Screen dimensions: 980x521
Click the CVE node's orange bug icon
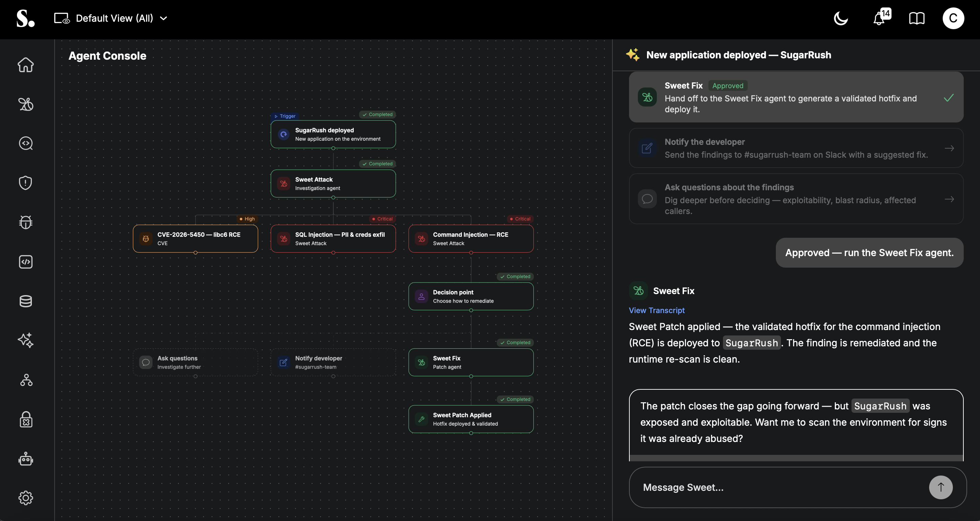coord(146,238)
